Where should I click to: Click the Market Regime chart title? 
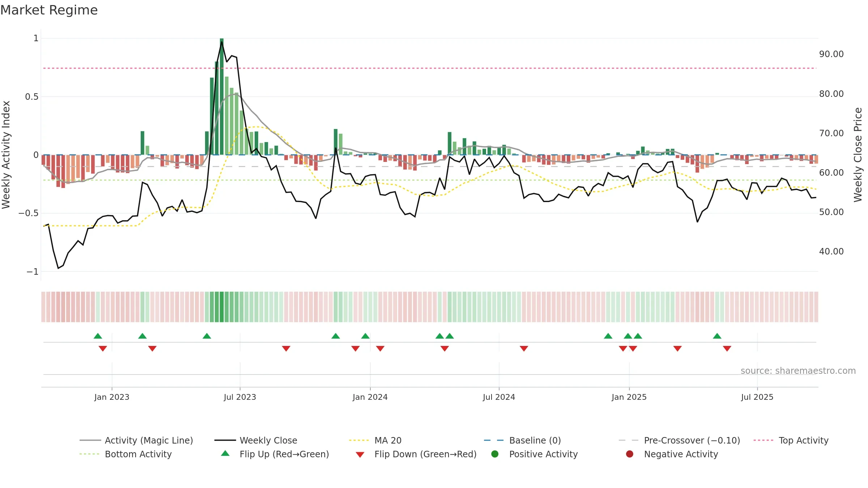(x=49, y=10)
